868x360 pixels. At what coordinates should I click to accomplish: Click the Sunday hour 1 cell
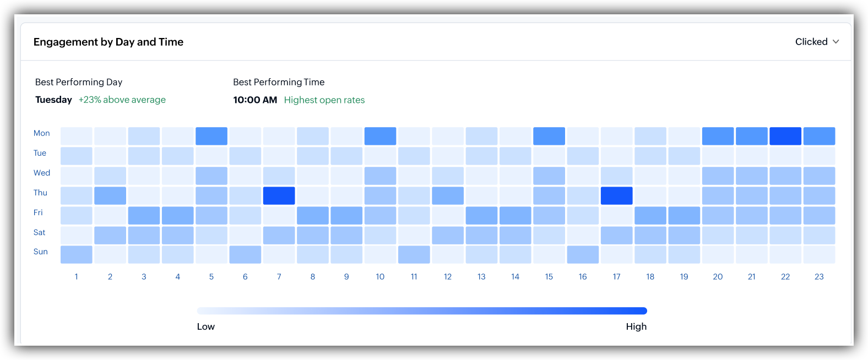tap(77, 255)
